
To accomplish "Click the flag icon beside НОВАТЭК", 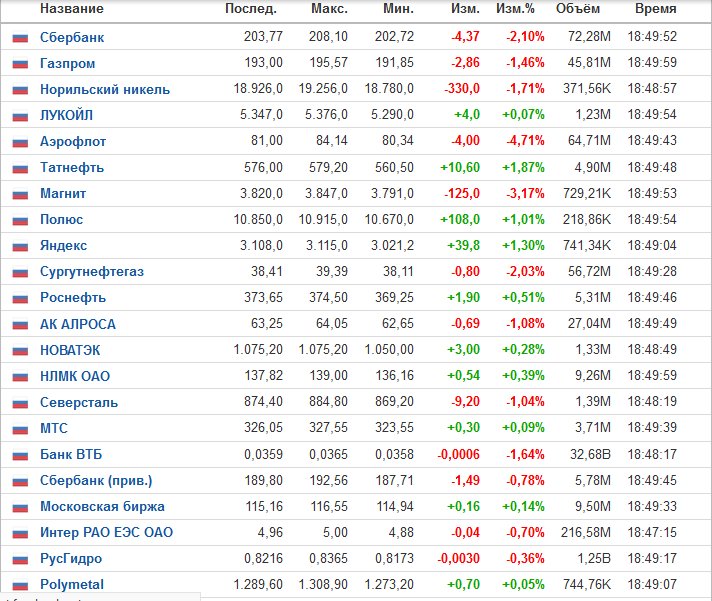I will [20, 350].
